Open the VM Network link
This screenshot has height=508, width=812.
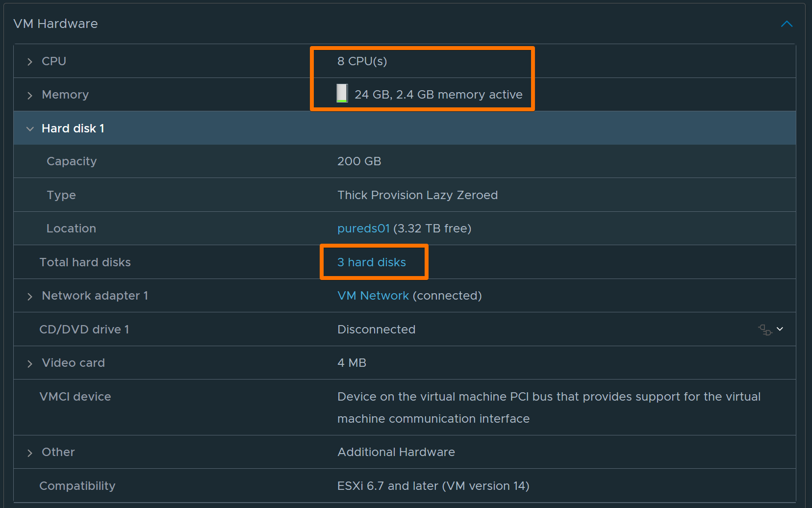(373, 296)
